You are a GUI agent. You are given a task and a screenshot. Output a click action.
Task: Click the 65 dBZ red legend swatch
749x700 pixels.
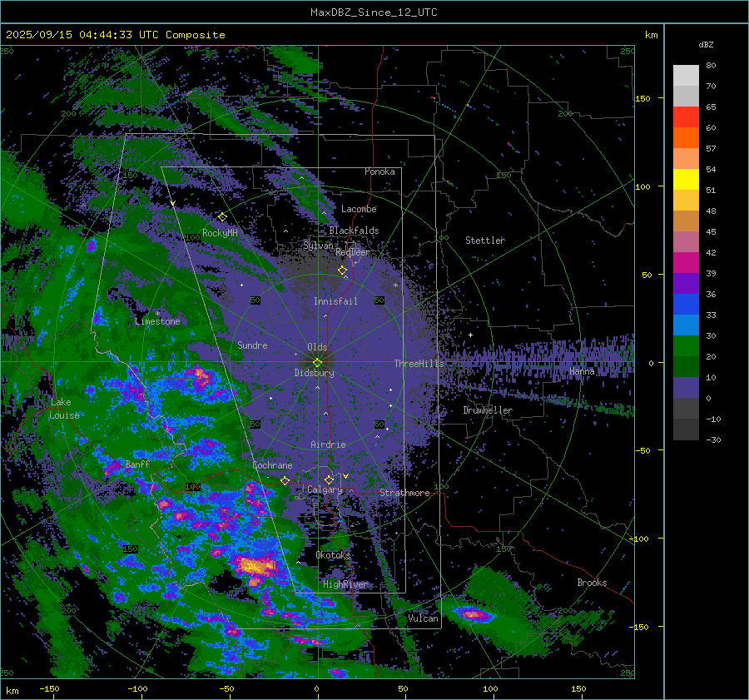[686, 117]
